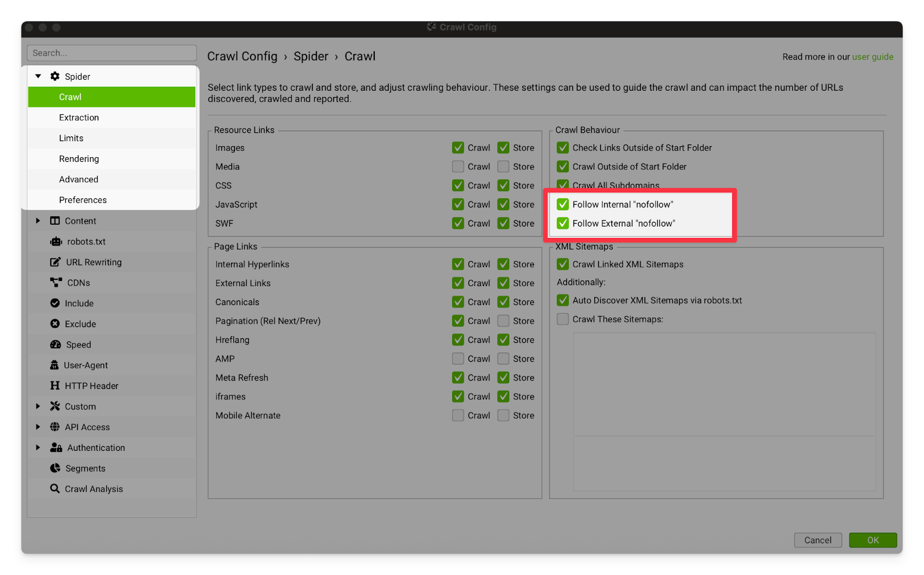The width and height of the screenshot is (924, 575).
Task: Switch to the Rendering settings page
Action: click(x=79, y=159)
